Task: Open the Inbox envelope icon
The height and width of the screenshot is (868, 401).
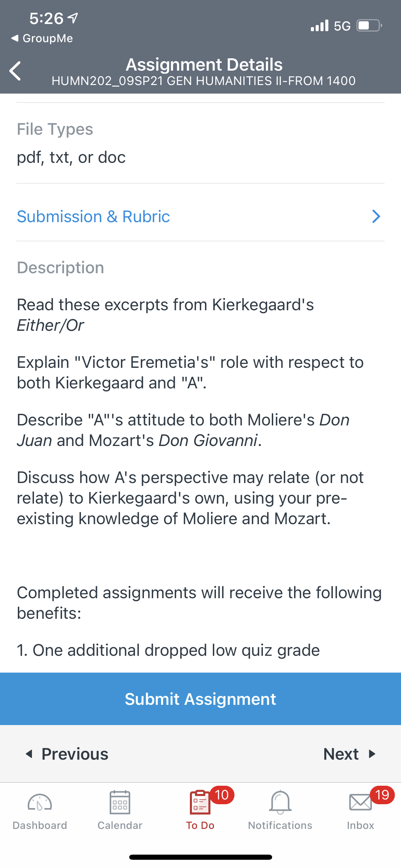Action: click(360, 803)
